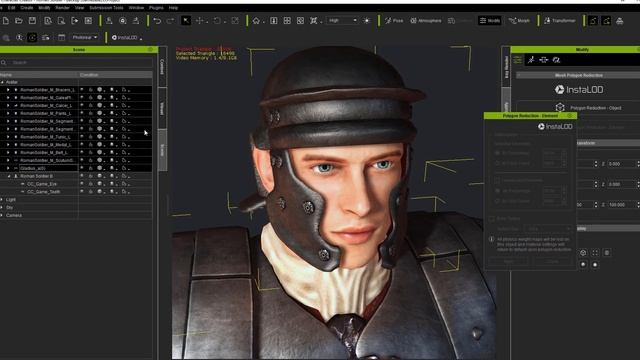Click the Undo arrow in the toolbar
The height and width of the screenshot is (360, 640).
coord(157,20)
